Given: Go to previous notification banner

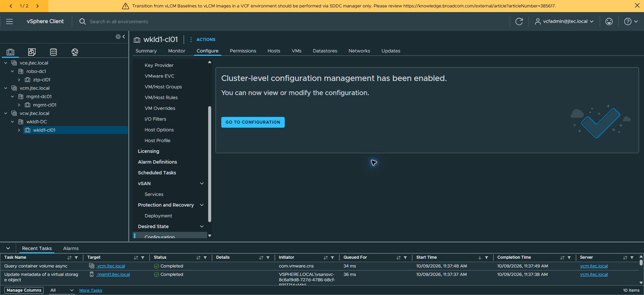Looking at the screenshot, I should point(11,6).
